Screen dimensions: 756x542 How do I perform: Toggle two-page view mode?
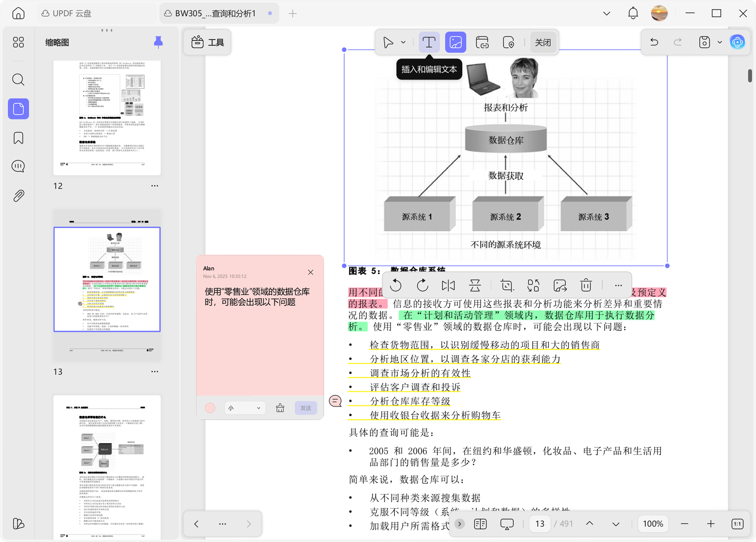point(480,524)
